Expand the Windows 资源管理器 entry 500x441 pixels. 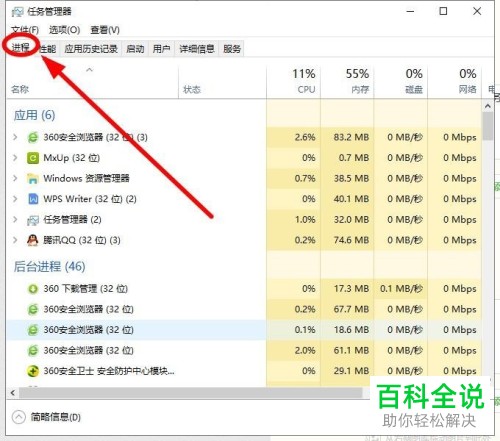(15, 178)
